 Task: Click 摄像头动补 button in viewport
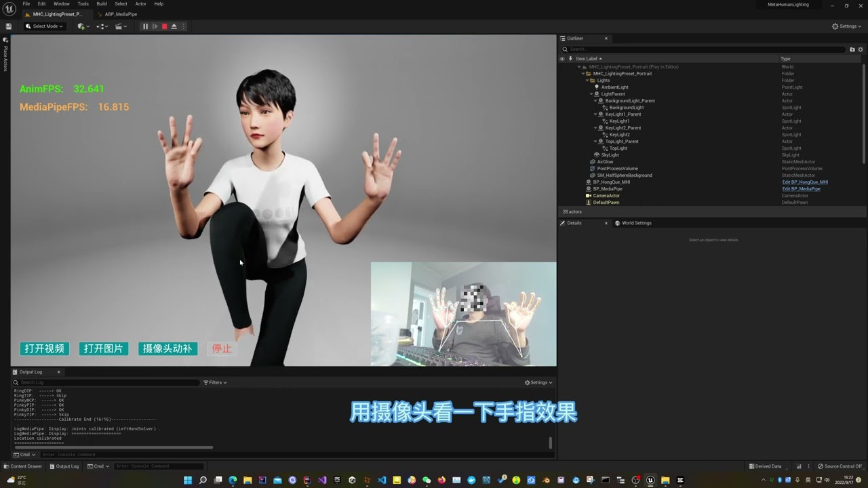167,348
